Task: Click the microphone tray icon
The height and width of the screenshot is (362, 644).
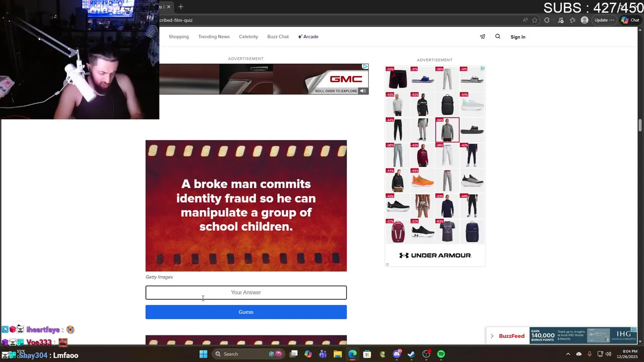Action: [x=589, y=354]
